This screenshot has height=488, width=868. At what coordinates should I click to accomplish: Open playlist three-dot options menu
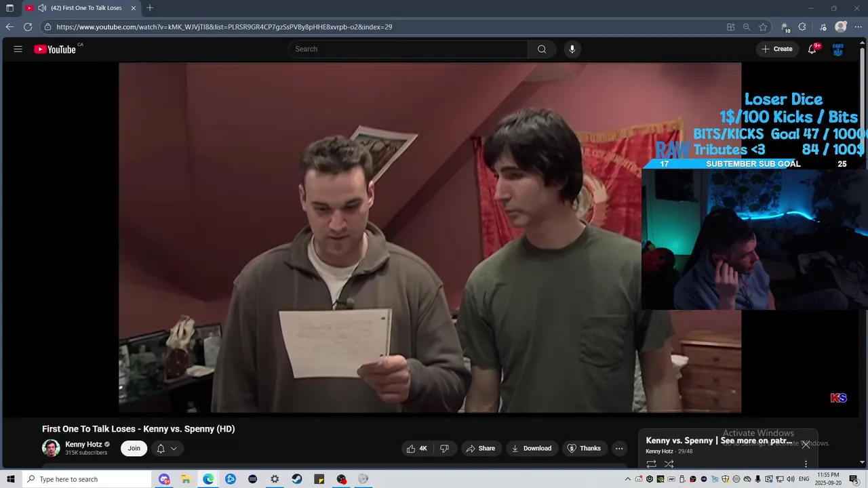(806, 464)
